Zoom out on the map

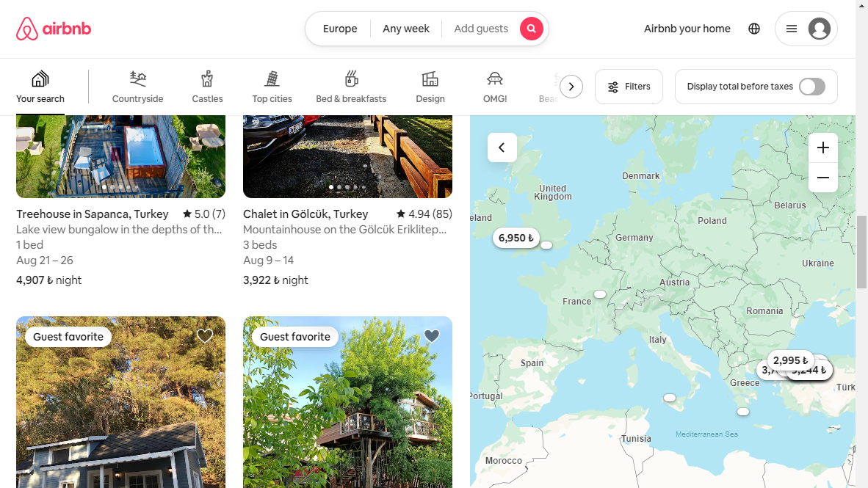coord(823,178)
